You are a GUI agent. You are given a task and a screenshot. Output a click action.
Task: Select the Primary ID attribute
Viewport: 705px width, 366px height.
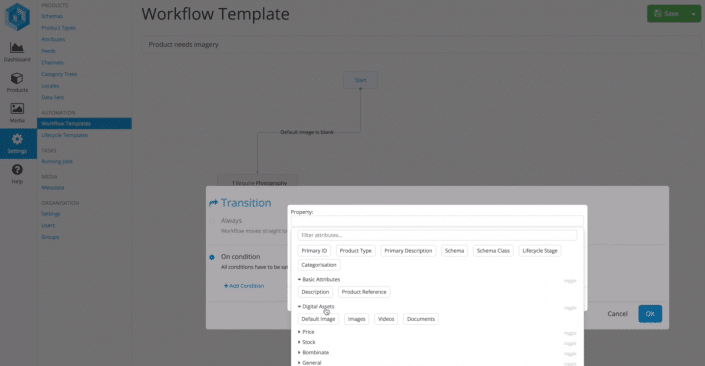coord(314,251)
